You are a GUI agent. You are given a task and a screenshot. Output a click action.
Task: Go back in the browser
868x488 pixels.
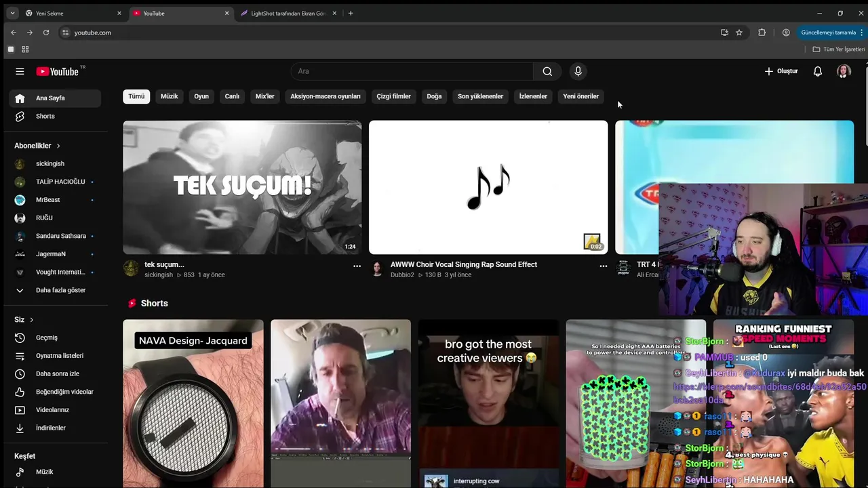(13, 33)
